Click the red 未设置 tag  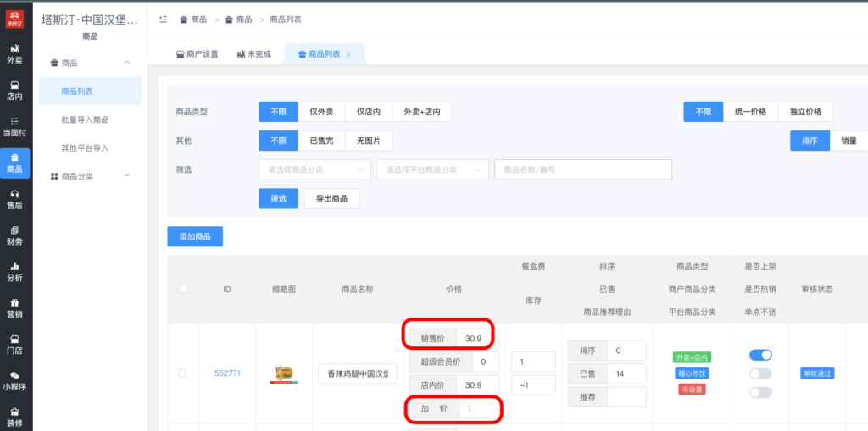point(692,390)
